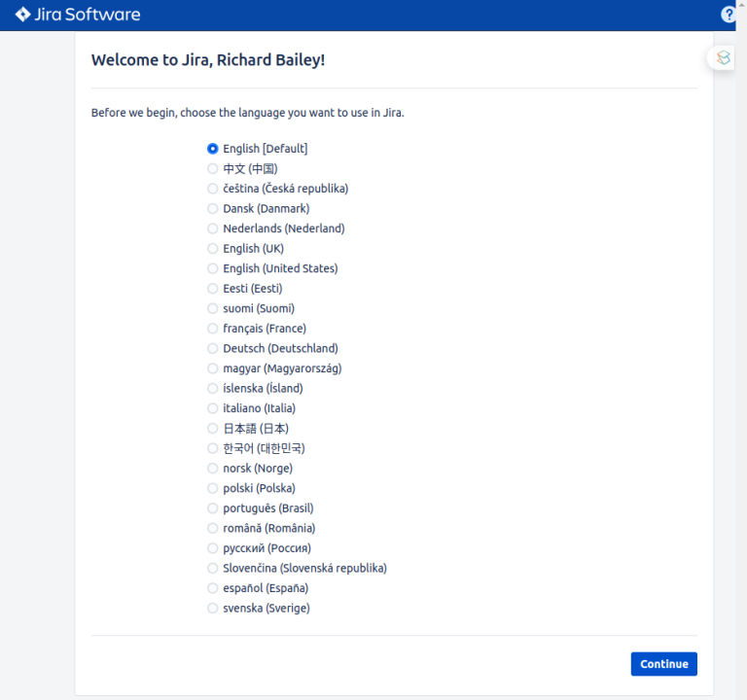Choose română (România) radio button

click(212, 529)
